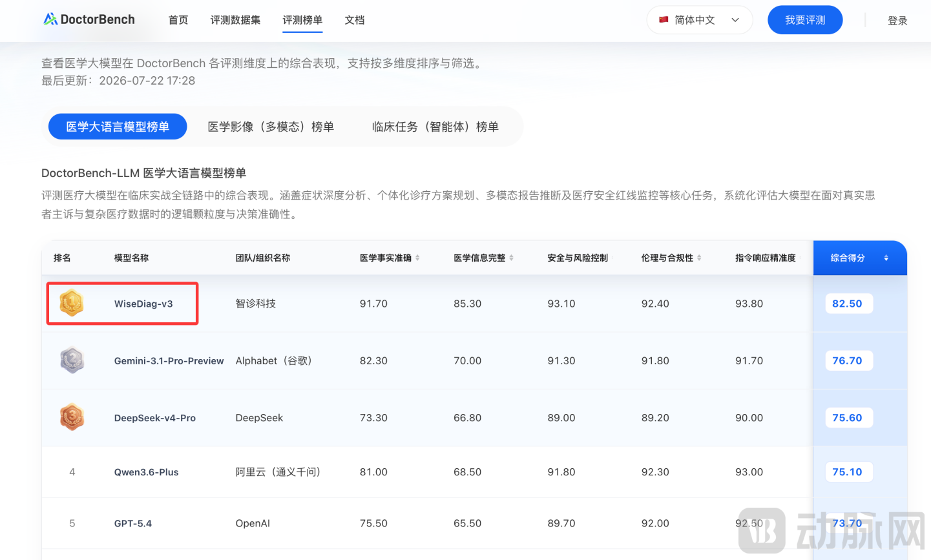The image size is (931, 560).
Task: Open the 简体中文 language dropdown
Action: click(x=700, y=20)
